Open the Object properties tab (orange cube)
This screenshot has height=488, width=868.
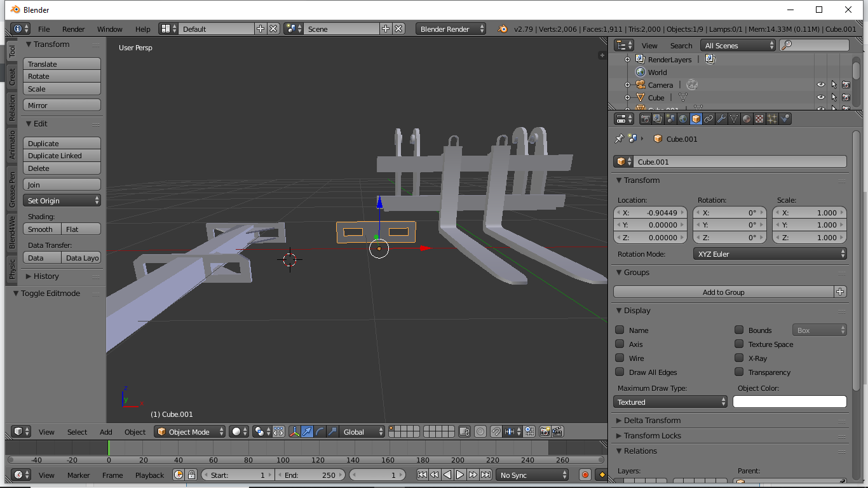pos(696,119)
